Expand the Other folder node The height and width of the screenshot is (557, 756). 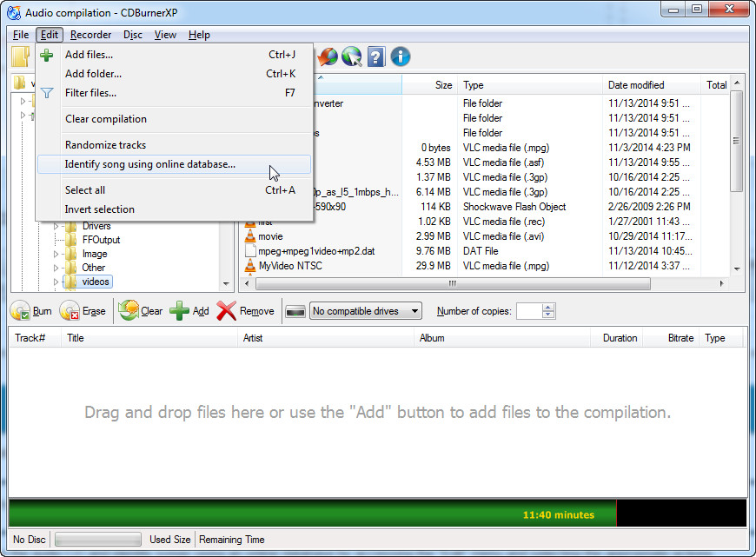coord(56,268)
